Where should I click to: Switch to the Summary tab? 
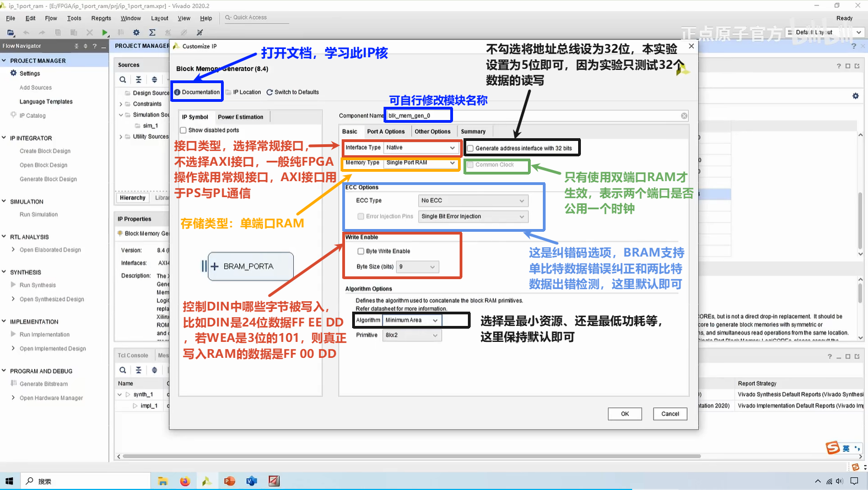pyautogui.click(x=473, y=132)
